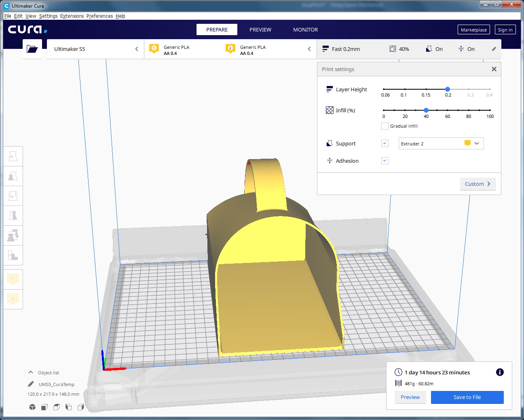This screenshot has height=420, width=524.
Task: Open the Marketplace
Action: pos(473,30)
